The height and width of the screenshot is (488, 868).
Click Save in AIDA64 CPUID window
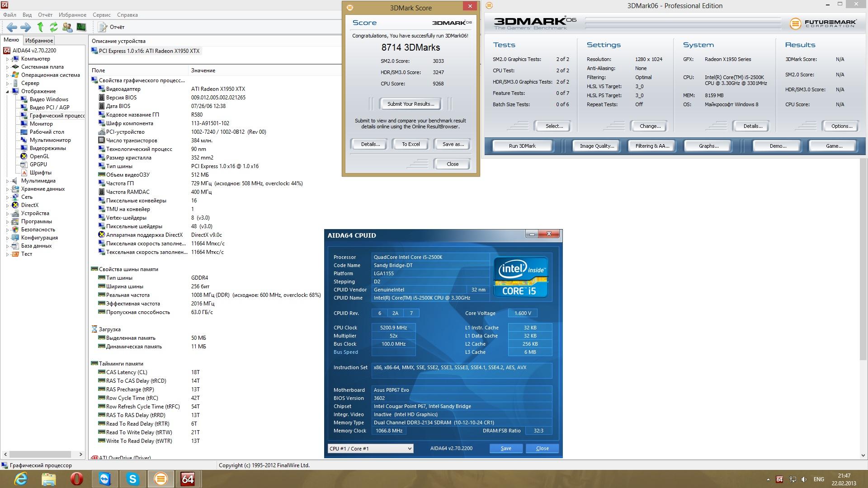tap(506, 448)
